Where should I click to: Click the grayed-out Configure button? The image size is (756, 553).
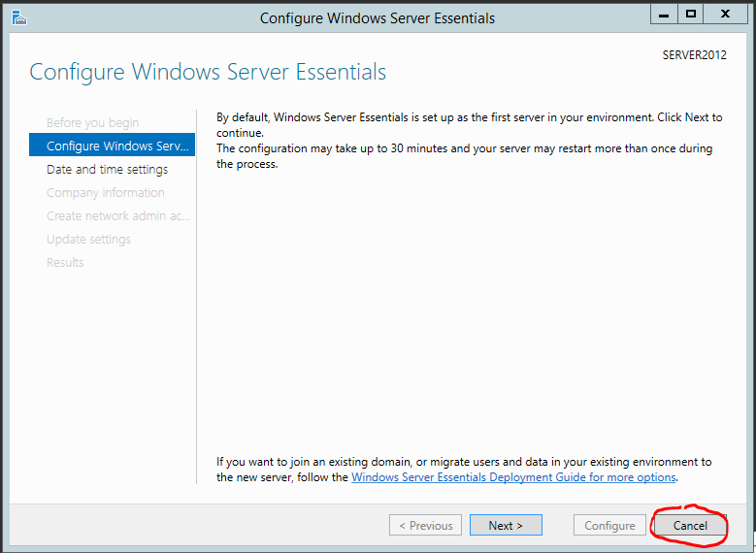coord(609,525)
